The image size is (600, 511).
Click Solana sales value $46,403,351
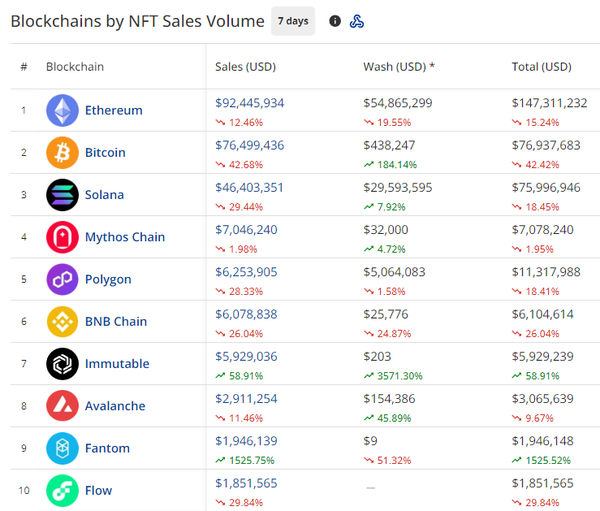tap(249, 187)
